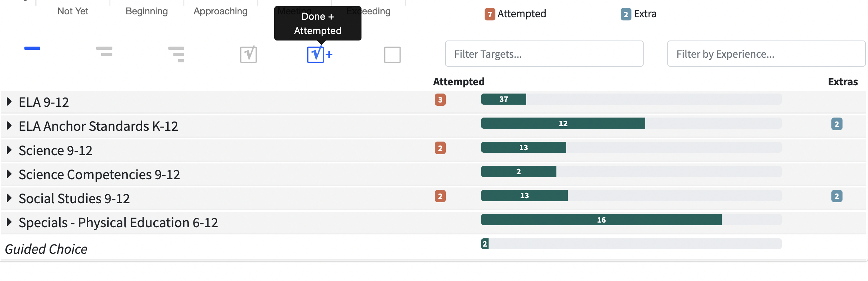Image resolution: width=868 pixels, height=281 pixels.
Task: Expand Specials - Physical Education 6-12 row
Action: point(9,222)
